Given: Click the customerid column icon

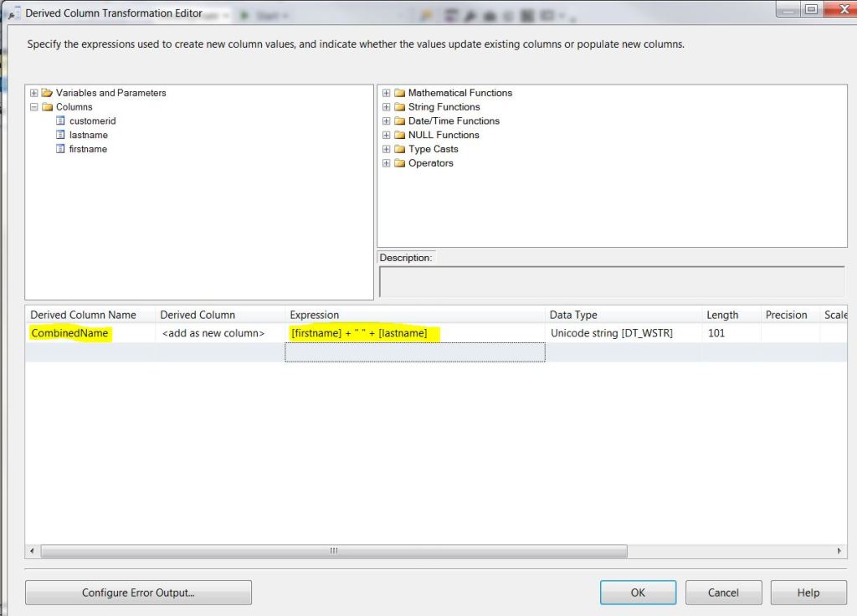Looking at the screenshot, I should (60, 121).
